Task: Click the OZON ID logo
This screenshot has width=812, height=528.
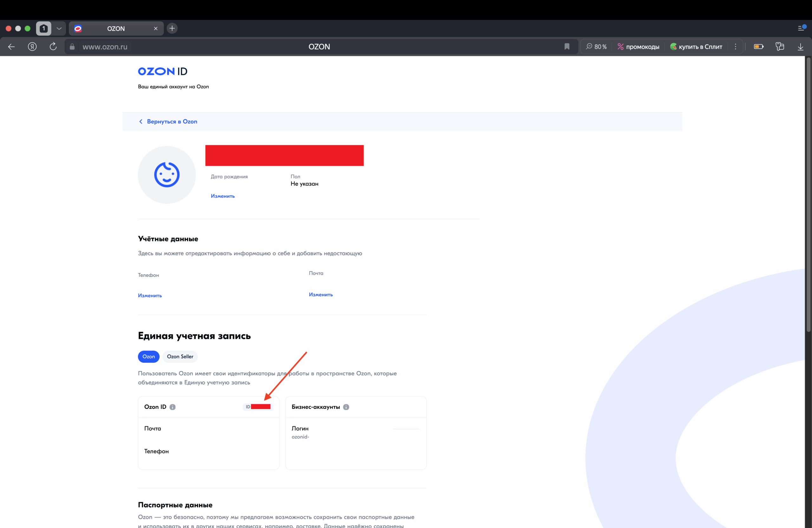Action: point(162,71)
